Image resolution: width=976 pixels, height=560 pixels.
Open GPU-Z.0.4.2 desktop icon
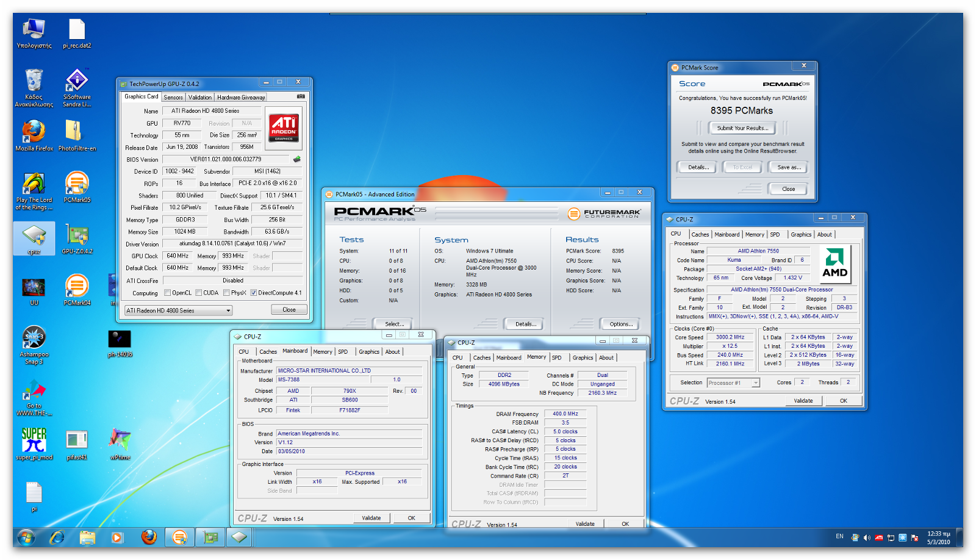77,239
